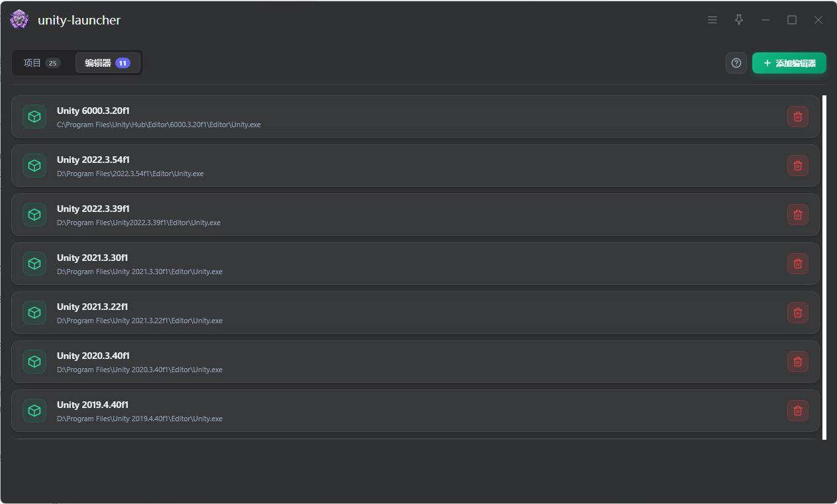Screen dimensions: 837x504
Task: Click the cube icon for Unity 2021.3.22f1
Action: (34, 313)
